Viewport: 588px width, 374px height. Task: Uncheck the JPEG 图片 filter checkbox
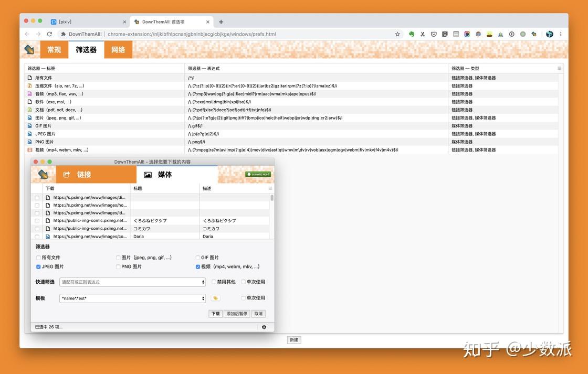(x=38, y=267)
